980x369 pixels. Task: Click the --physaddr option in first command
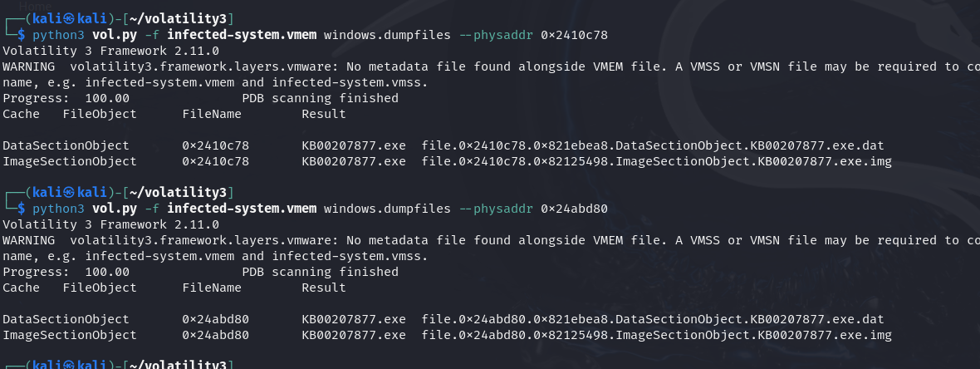496,35
